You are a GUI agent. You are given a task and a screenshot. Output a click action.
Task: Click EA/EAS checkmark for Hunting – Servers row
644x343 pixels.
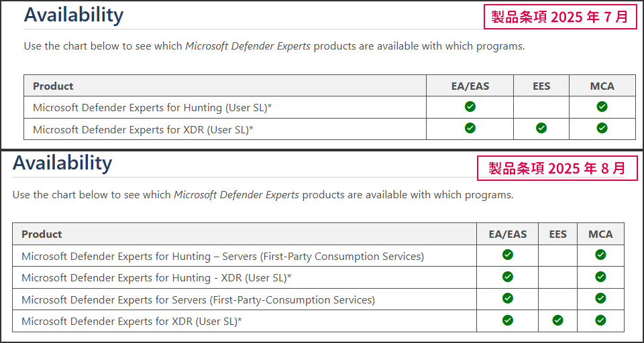[x=508, y=255]
